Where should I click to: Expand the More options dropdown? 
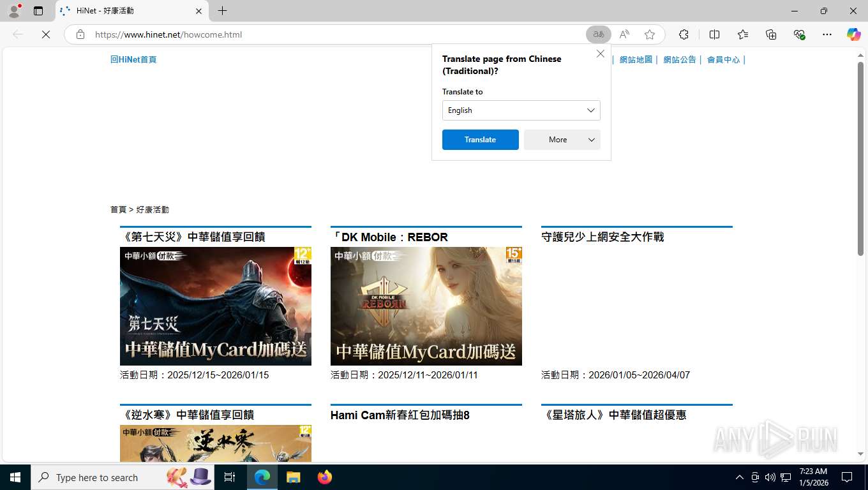pyautogui.click(x=562, y=140)
